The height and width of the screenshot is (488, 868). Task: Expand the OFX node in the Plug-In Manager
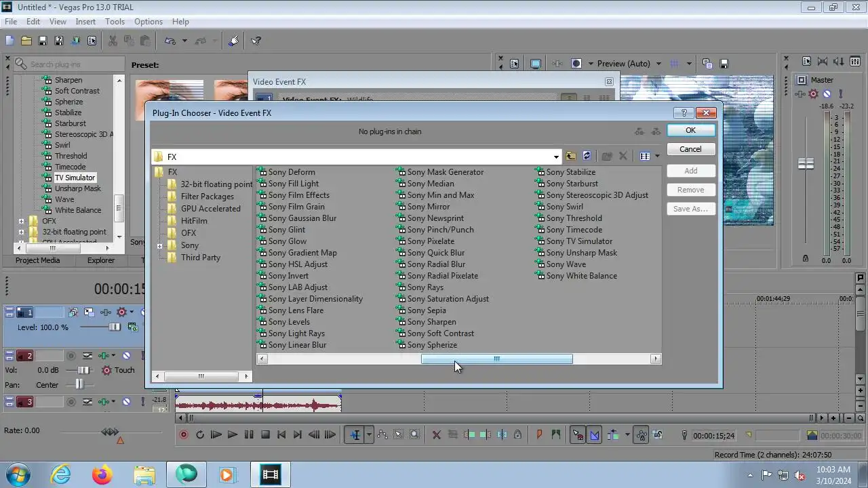coord(21,221)
